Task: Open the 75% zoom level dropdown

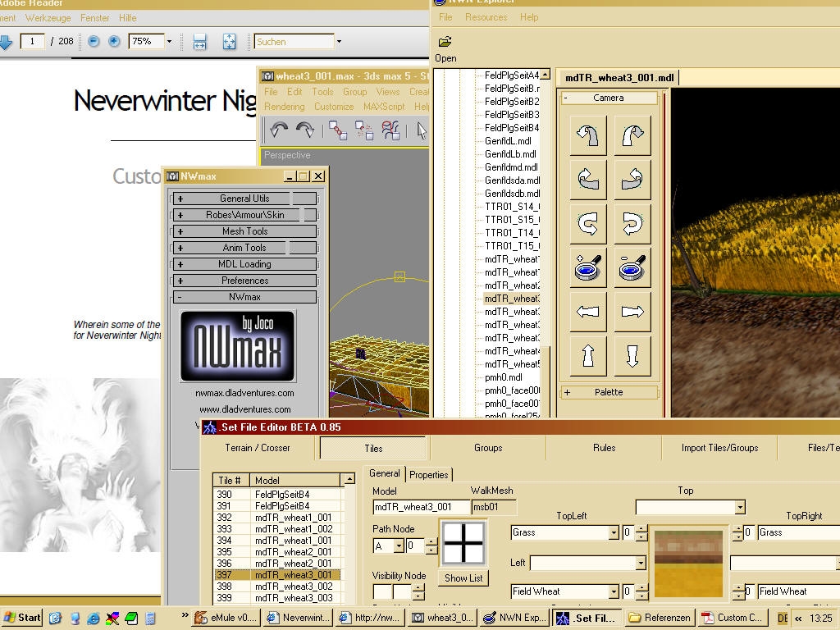Action: pos(169,41)
